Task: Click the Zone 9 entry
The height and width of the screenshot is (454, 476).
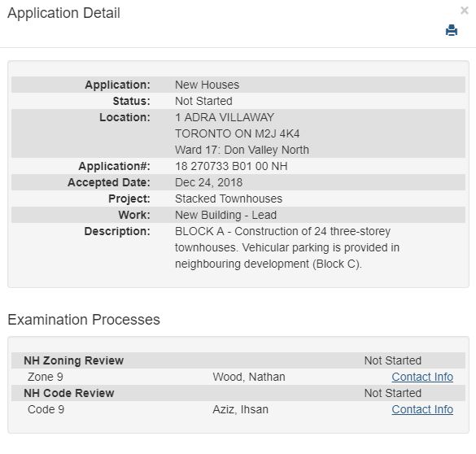Action: point(46,377)
